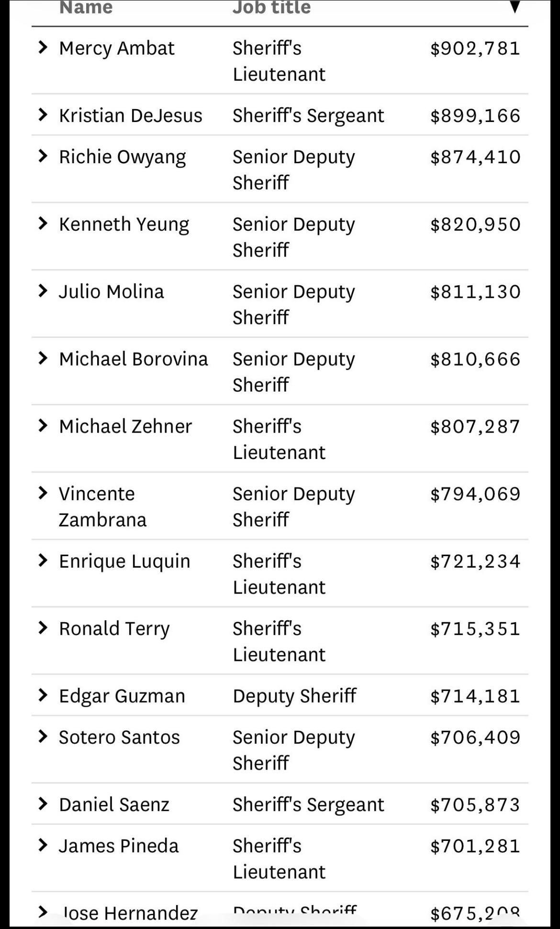This screenshot has height=929, width=560.
Task: Sort by the Job title column header
Action: [271, 8]
